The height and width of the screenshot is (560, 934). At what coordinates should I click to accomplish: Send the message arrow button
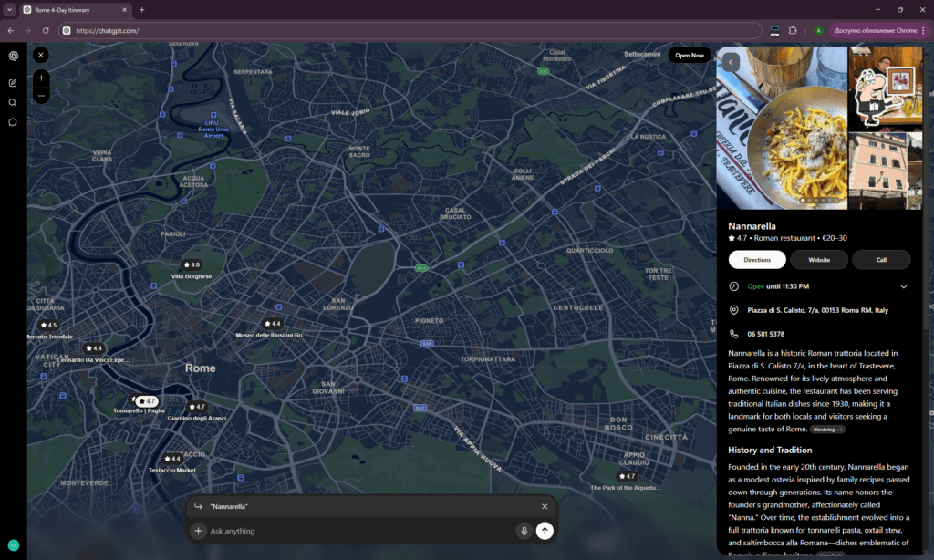click(545, 531)
